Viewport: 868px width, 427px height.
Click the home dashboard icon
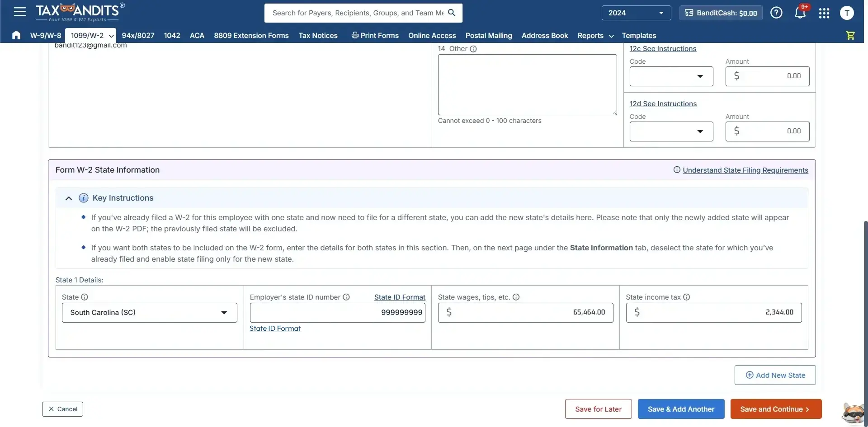click(16, 35)
